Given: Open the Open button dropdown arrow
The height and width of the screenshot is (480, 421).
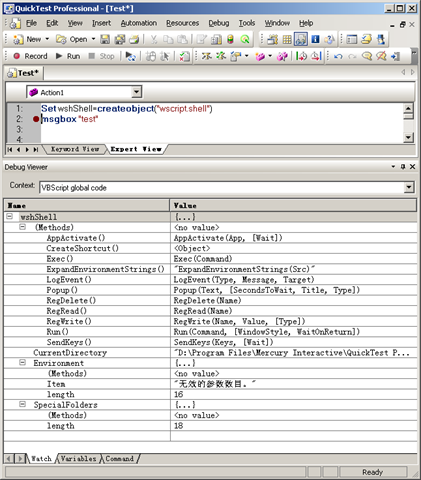Looking at the screenshot, I should [x=93, y=39].
